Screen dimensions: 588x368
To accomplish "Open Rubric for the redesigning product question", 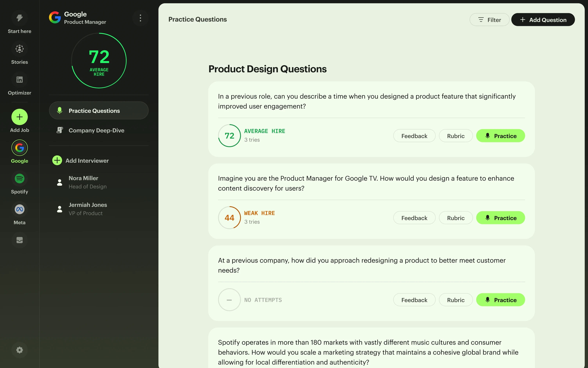I will point(456,300).
